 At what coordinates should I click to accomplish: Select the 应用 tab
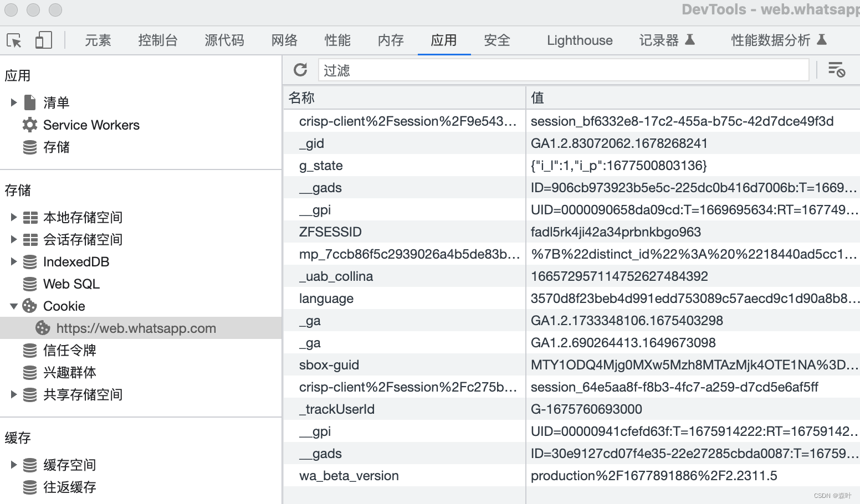[x=444, y=40]
